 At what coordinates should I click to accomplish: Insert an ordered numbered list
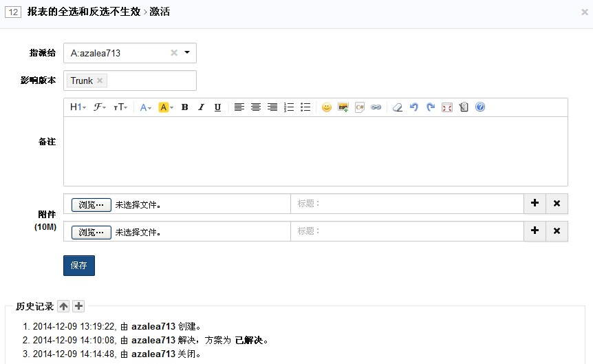[x=289, y=107]
